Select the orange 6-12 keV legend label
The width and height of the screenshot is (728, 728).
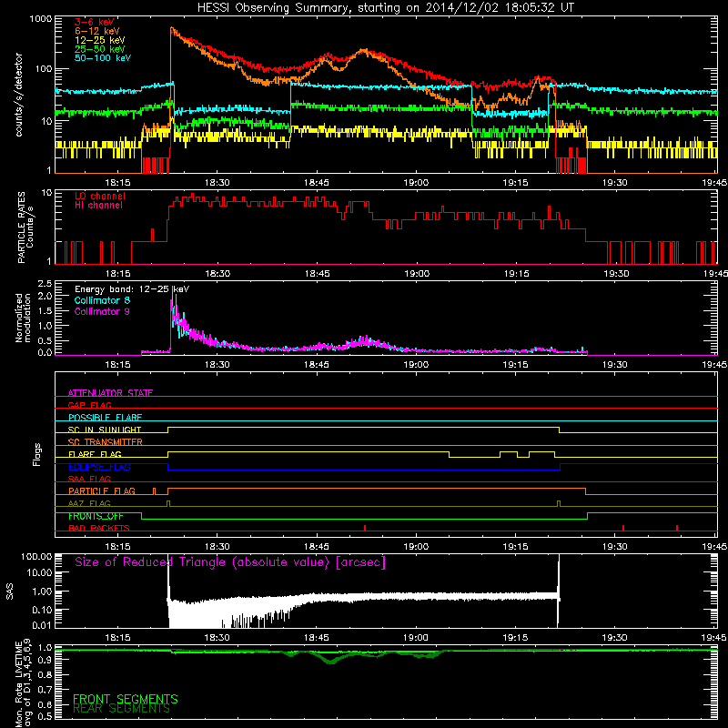97,31
